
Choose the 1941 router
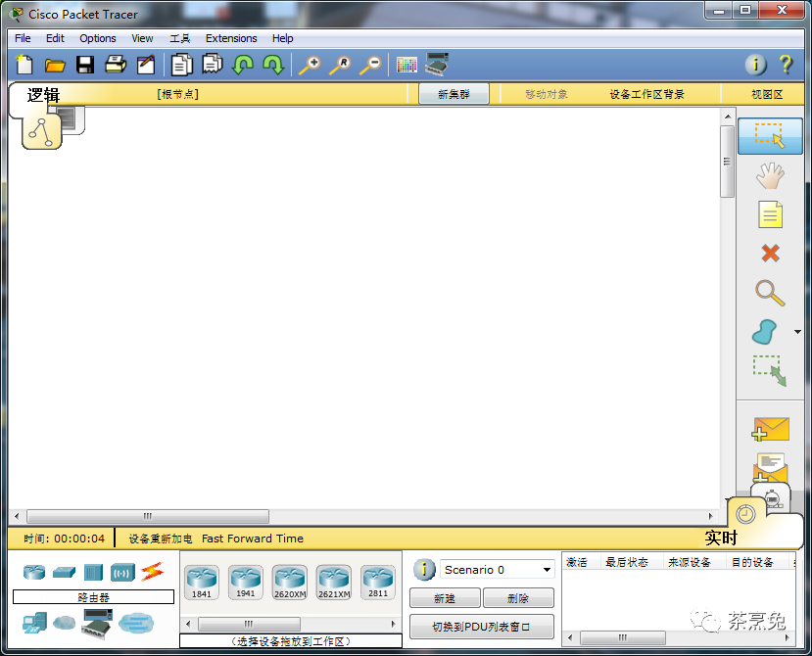246,582
